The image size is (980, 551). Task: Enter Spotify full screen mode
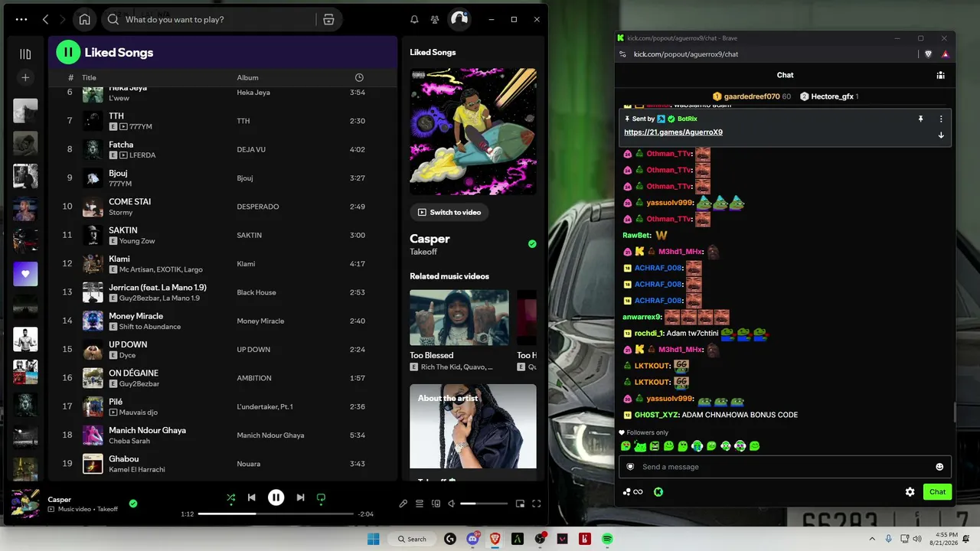(536, 504)
